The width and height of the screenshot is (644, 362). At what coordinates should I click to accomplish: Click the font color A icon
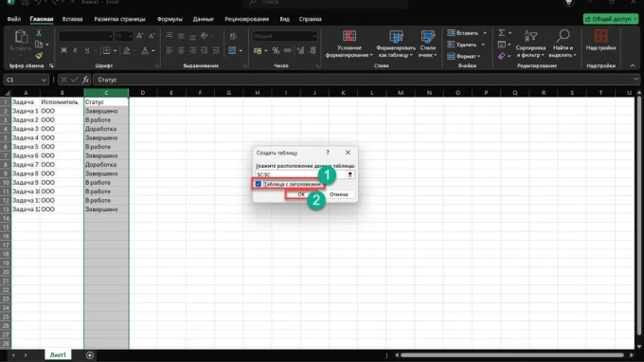pyautogui.click(x=145, y=50)
